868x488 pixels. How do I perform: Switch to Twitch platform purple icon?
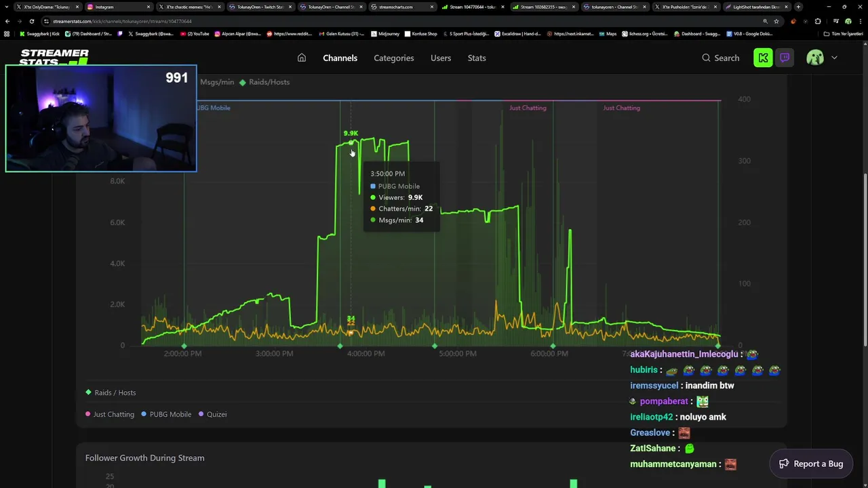(785, 58)
